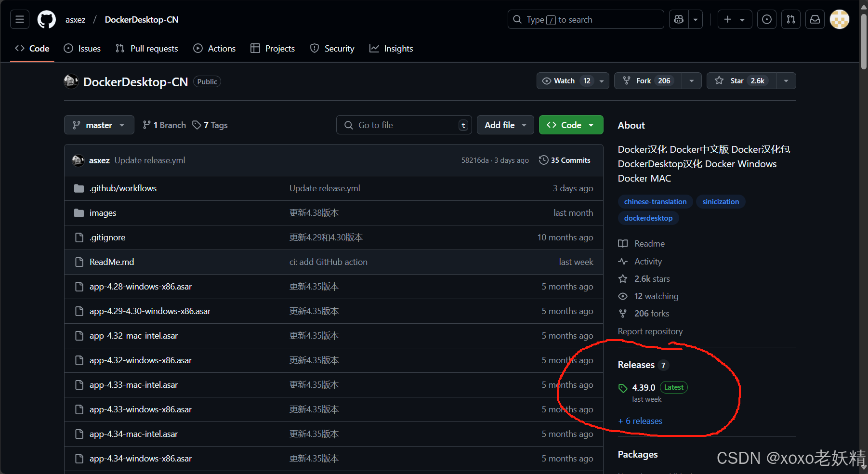Screen dimensions: 868x474
Task: Open app-4.32-mac-intel.asar file
Action: coord(133,336)
